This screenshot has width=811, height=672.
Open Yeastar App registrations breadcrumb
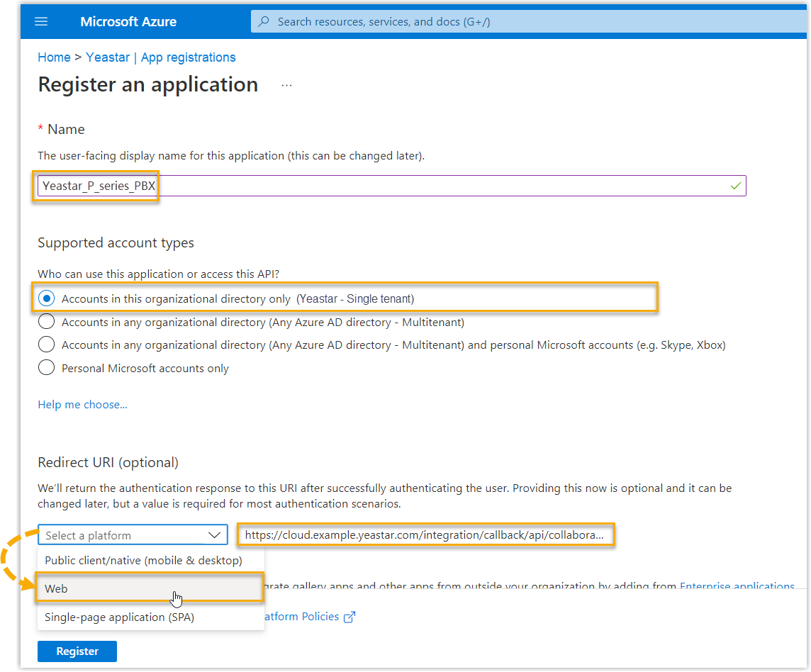161,57
